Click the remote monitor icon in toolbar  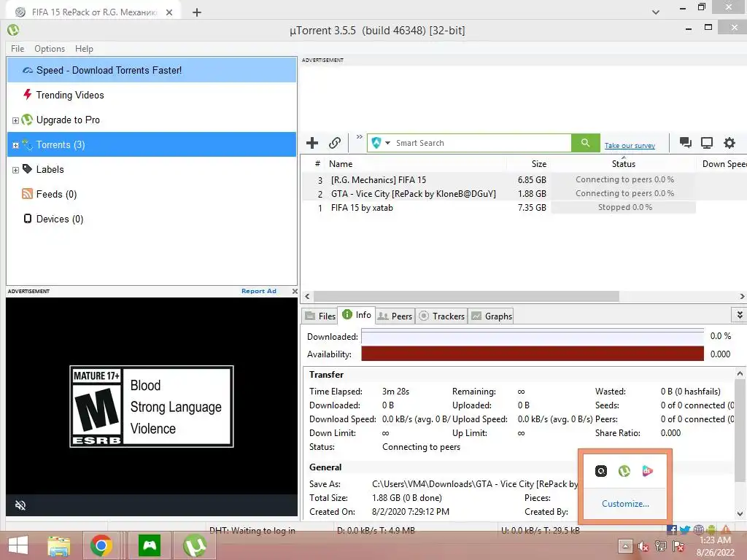[707, 142]
